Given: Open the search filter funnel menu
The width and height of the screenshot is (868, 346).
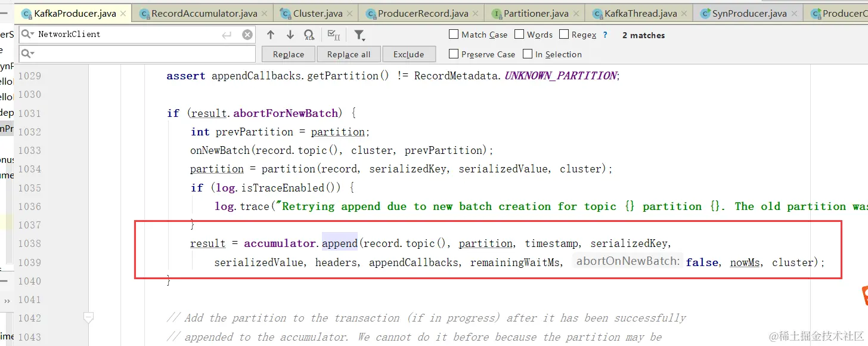Looking at the screenshot, I should pos(359,35).
